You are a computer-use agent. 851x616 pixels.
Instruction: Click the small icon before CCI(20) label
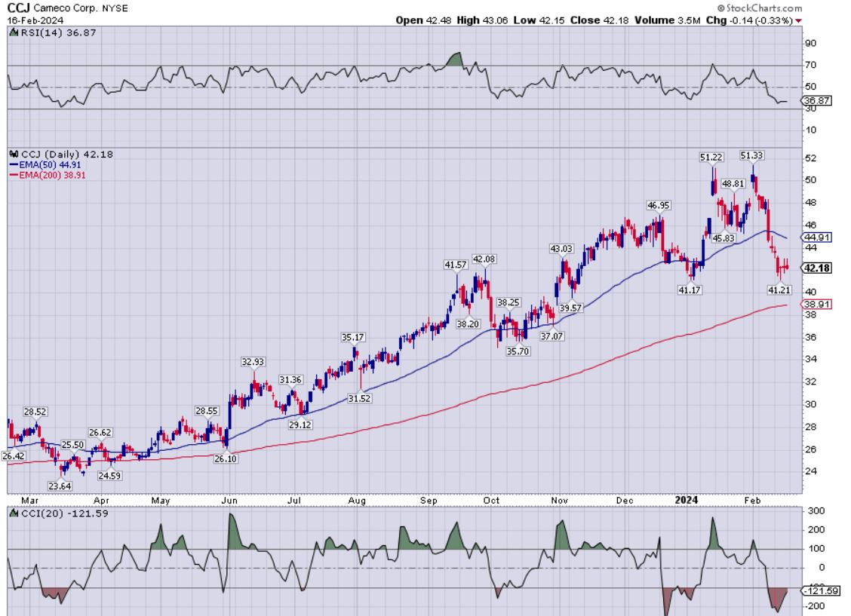pos(14,513)
